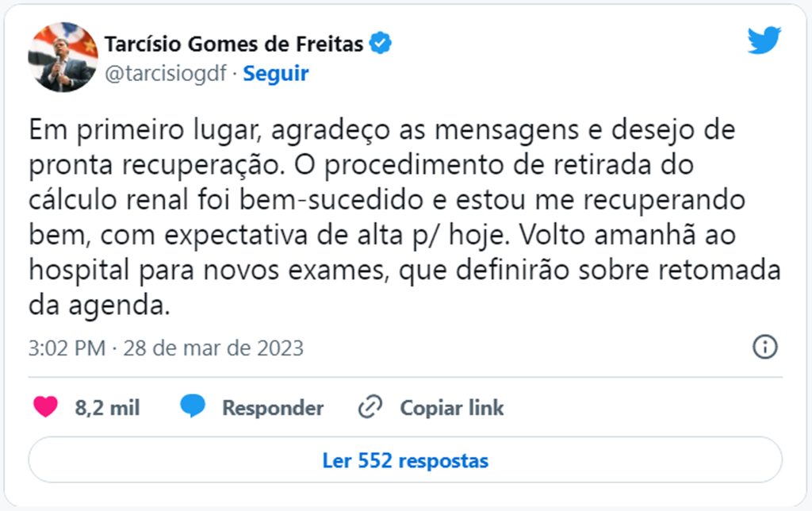Open the info circle icon
Image resolution: width=812 pixels, height=511 pixels.
click(765, 347)
